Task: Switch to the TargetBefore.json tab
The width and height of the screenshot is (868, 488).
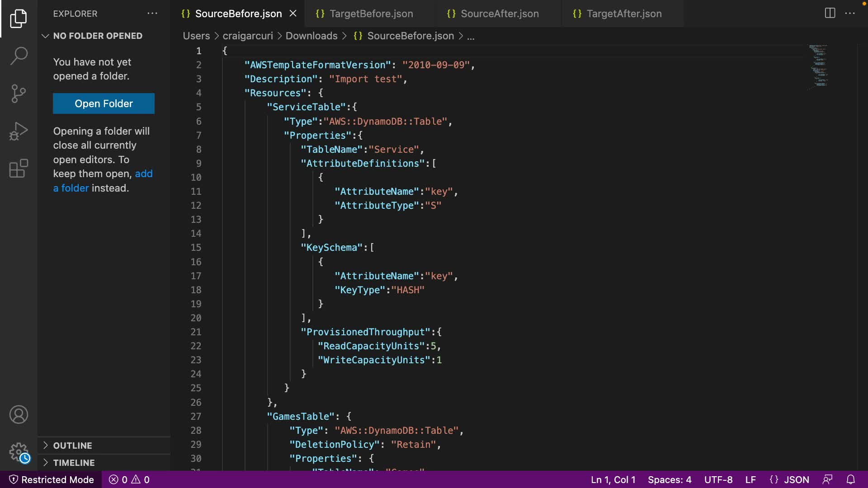Action: pyautogui.click(x=371, y=14)
